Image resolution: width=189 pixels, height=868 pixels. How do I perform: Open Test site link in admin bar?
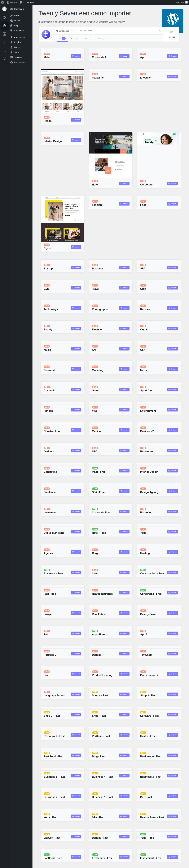pyautogui.click(x=12, y=2)
